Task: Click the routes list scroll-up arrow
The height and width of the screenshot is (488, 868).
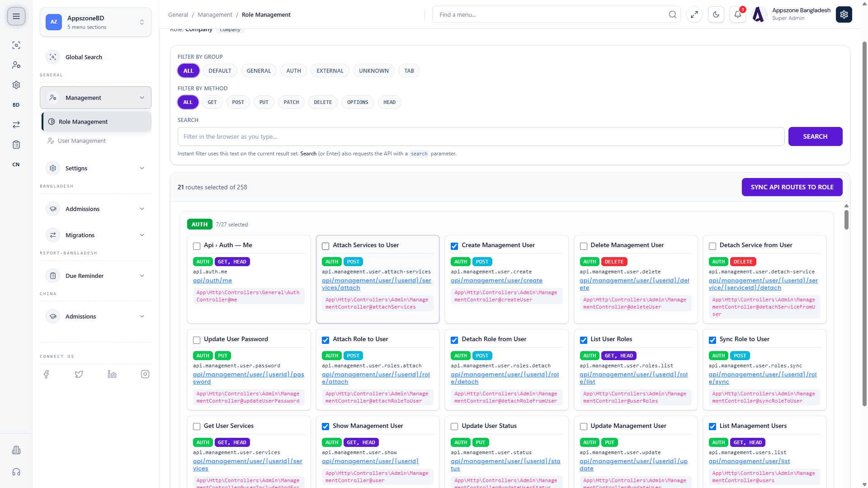Action: pyautogui.click(x=846, y=206)
